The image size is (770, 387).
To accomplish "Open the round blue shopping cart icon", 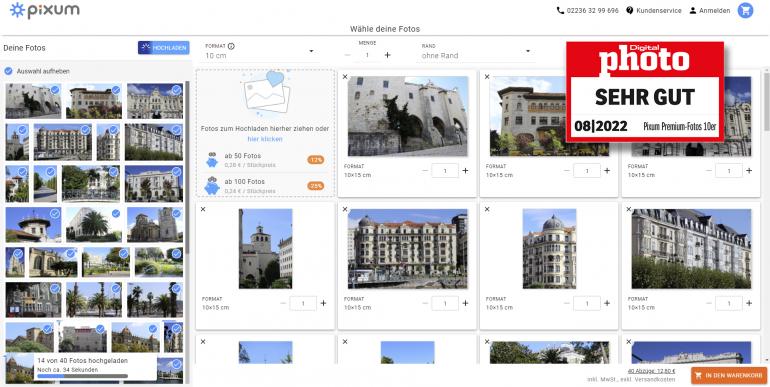I will click(745, 10).
